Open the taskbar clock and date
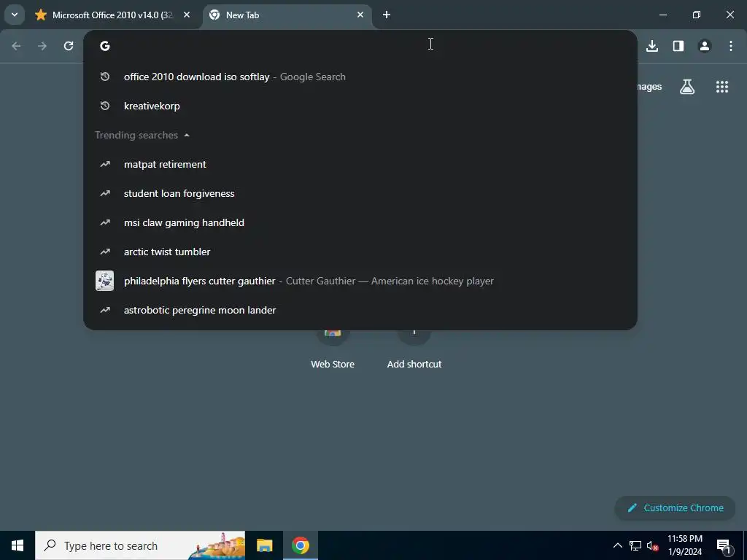 [x=684, y=545]
